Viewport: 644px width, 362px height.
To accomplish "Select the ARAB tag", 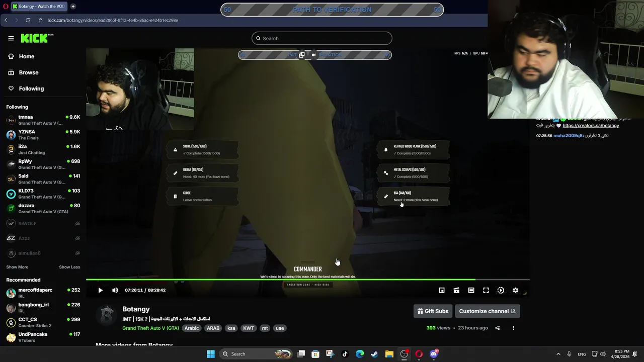I will 213,328.
